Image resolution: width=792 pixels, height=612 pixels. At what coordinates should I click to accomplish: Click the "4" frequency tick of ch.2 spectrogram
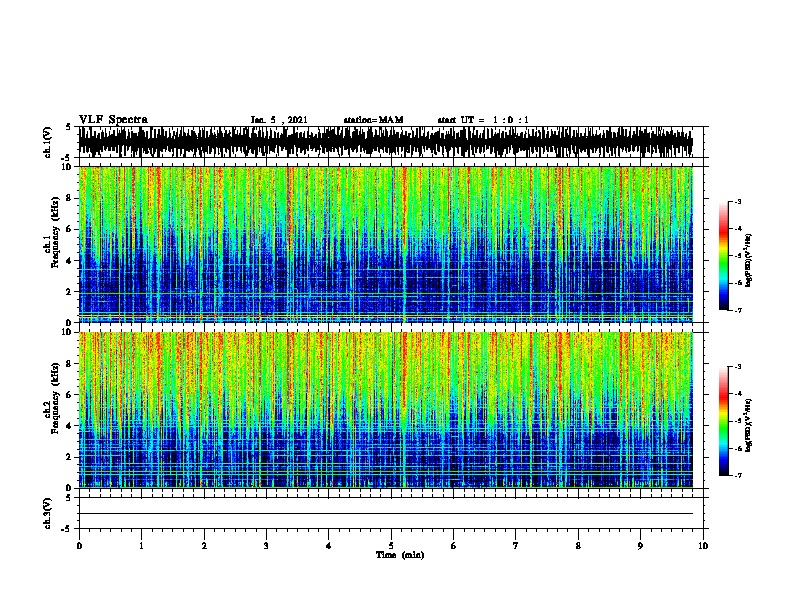click(69, 426)
